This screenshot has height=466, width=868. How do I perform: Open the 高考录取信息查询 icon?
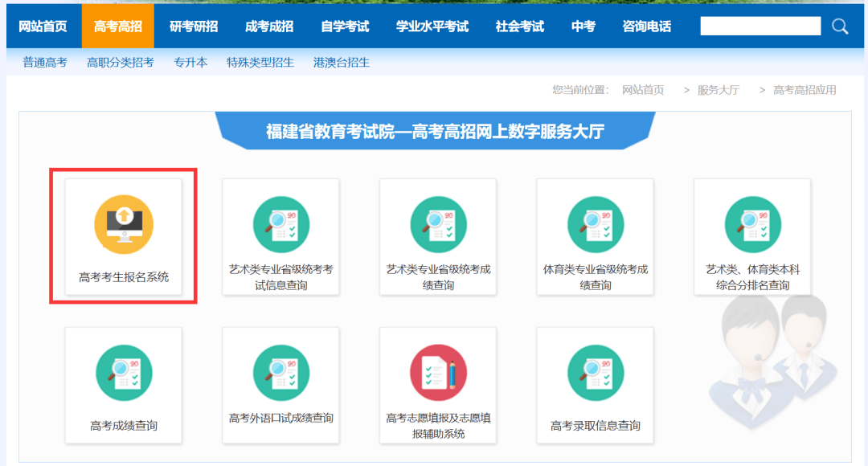(596, 373)
